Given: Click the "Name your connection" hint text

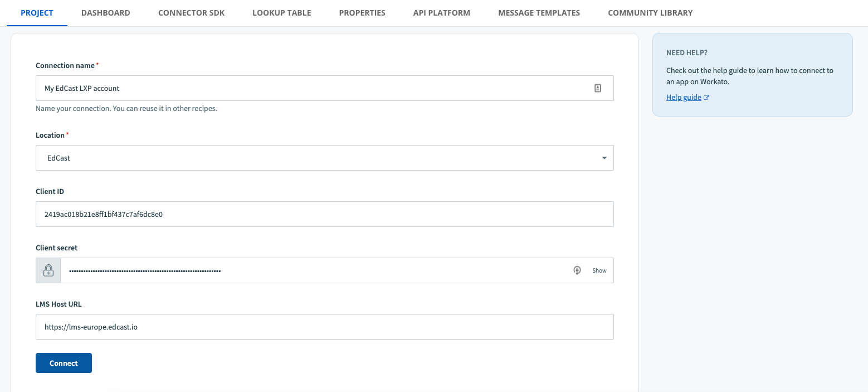Looking at the screenshot, I should pyautogui.click(x=126, y=108).
